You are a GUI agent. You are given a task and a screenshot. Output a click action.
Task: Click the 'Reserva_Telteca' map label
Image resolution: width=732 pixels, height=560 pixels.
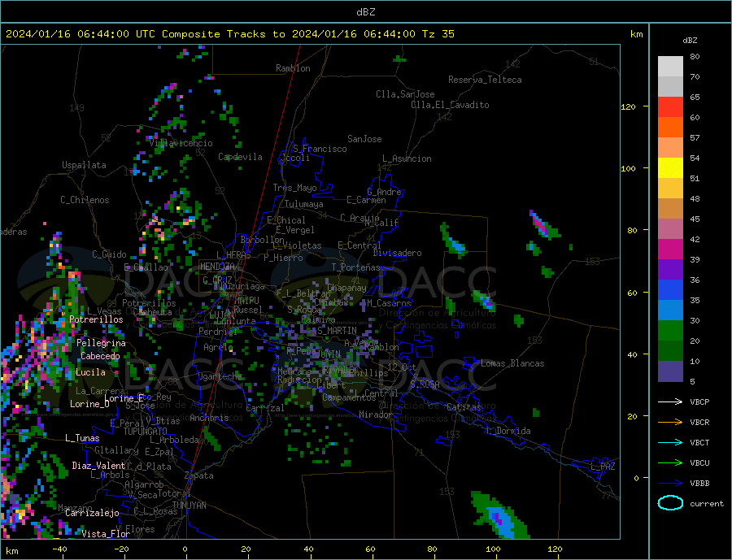point(485,80)
